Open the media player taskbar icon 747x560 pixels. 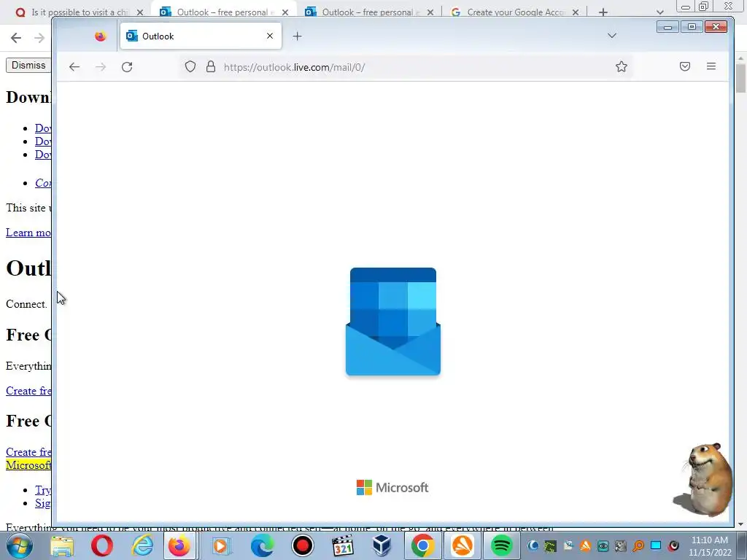(x=221, y=546)
